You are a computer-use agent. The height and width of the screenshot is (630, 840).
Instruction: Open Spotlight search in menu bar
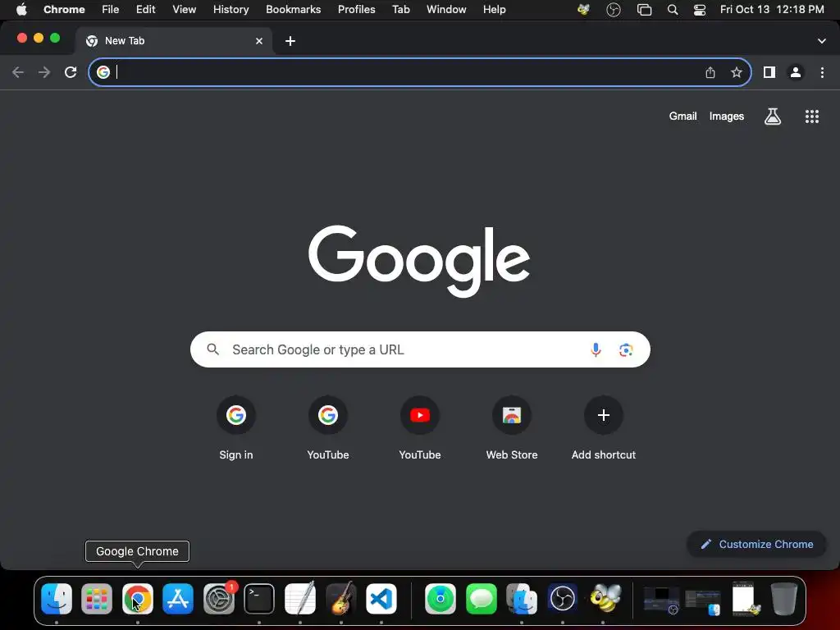tap(673, 10)
